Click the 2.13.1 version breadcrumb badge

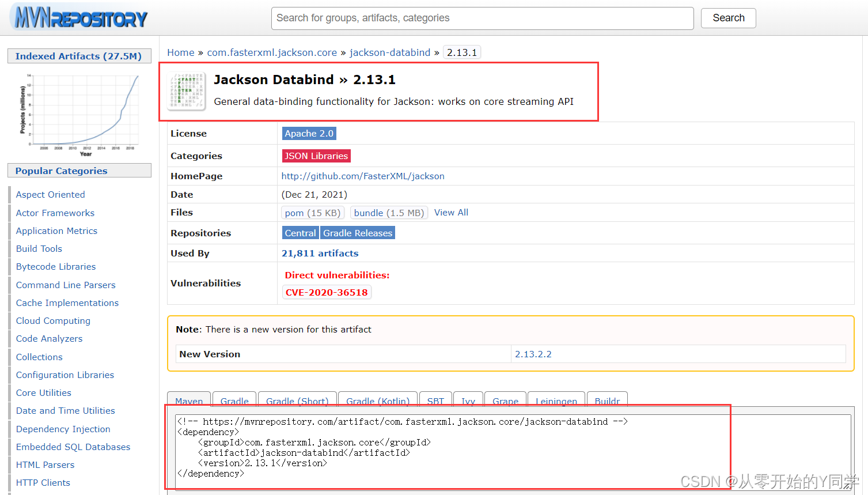(462, 52)
